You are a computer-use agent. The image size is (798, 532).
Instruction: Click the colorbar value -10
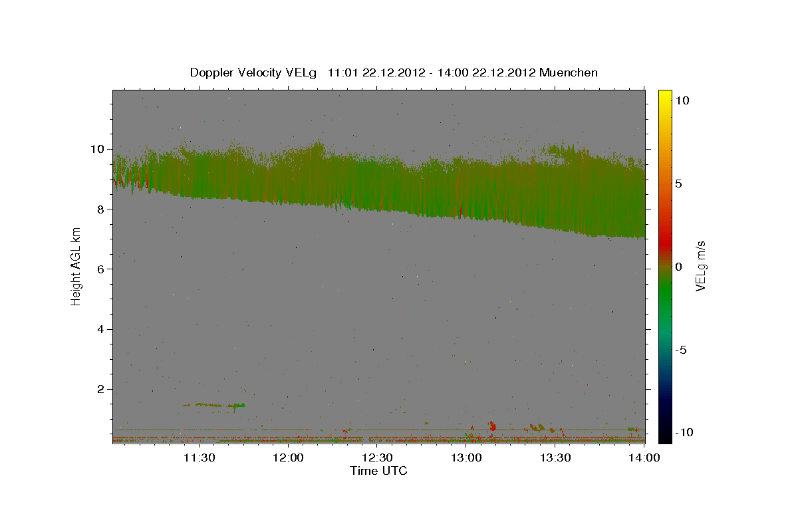click(683, 433)
